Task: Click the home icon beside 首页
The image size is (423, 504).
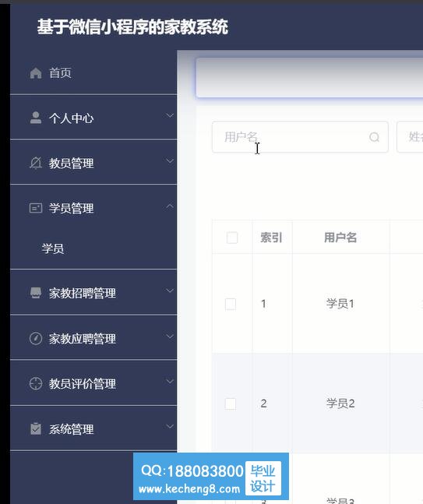Action: click(36, 73)
